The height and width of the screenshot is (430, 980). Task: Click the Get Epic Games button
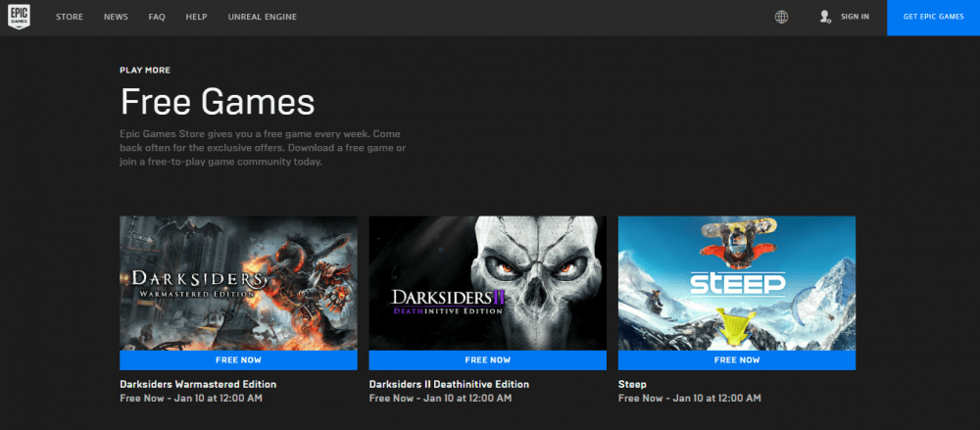point(933,18)
